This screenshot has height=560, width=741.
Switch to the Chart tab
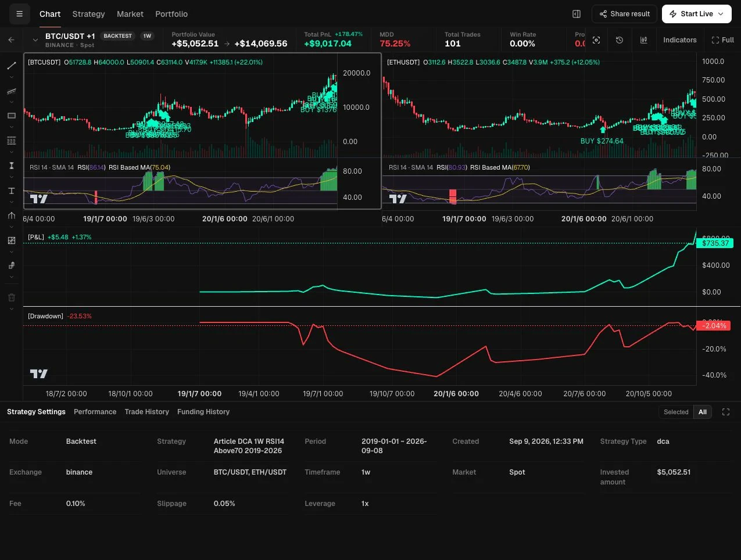tap(50, 14)
